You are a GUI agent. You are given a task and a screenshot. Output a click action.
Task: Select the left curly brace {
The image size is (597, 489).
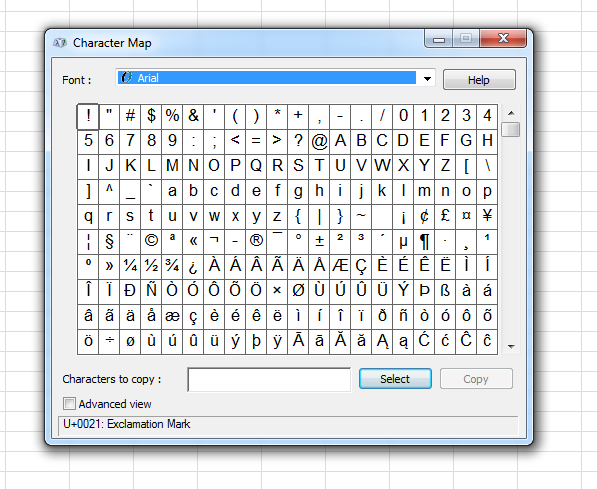click(x=298, y=216)
